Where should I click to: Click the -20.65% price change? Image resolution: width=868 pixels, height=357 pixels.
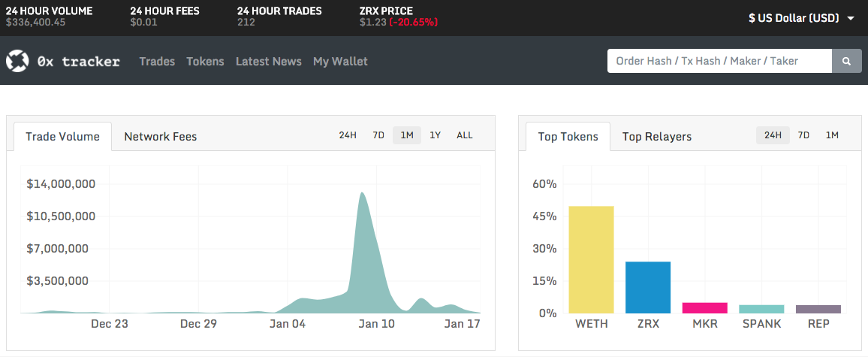[x=414, y=23]
